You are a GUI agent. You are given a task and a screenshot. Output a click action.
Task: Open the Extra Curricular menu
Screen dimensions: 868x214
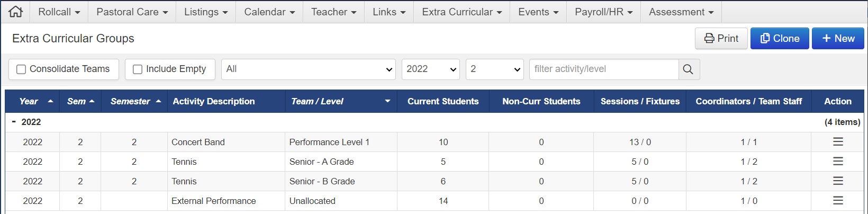[462, 12]
